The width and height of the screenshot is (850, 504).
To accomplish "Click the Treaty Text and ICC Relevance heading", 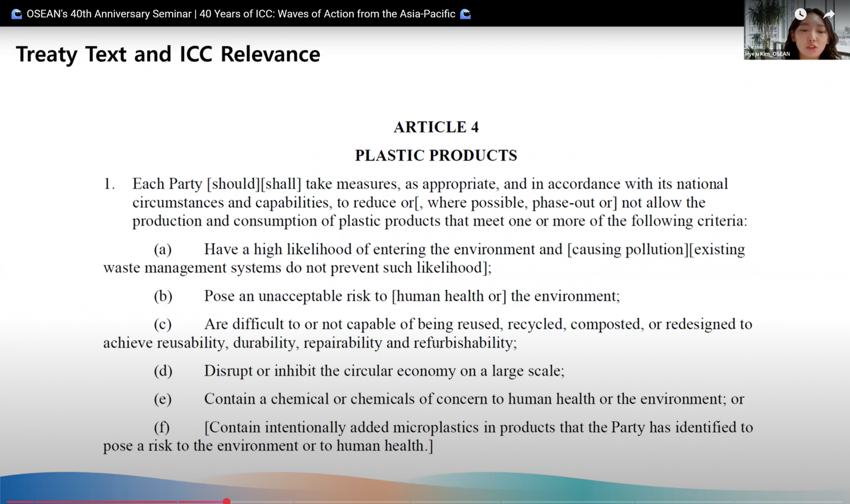I will 168,54.
